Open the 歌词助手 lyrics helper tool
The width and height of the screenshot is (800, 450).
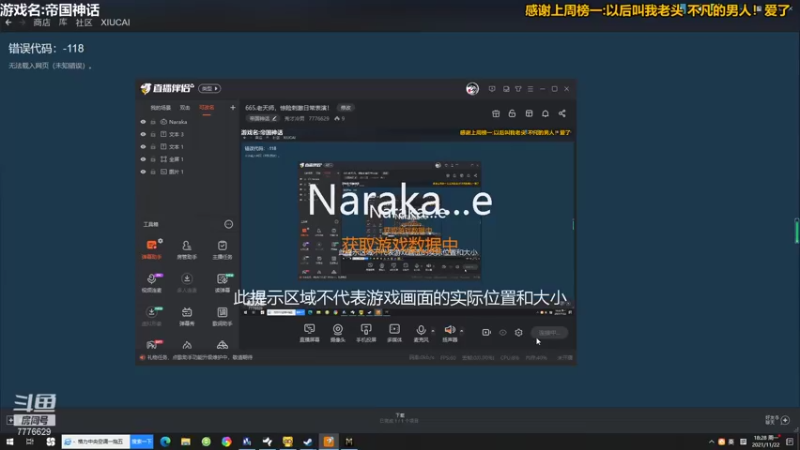[x=222, y=316]
